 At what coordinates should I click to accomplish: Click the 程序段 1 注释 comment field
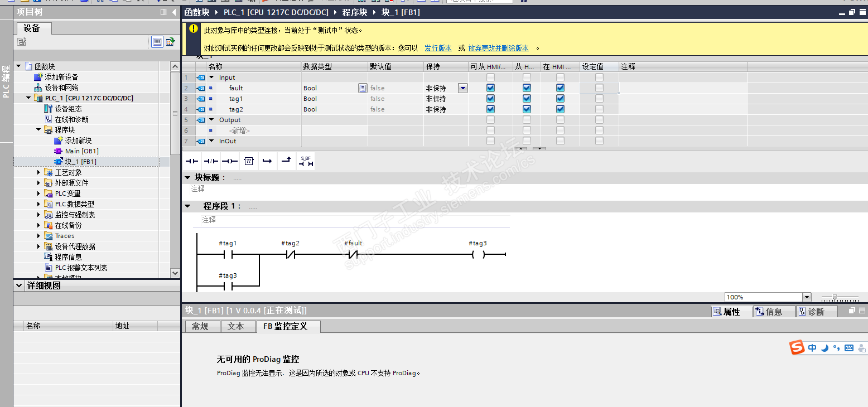click(x=355, y=220)
